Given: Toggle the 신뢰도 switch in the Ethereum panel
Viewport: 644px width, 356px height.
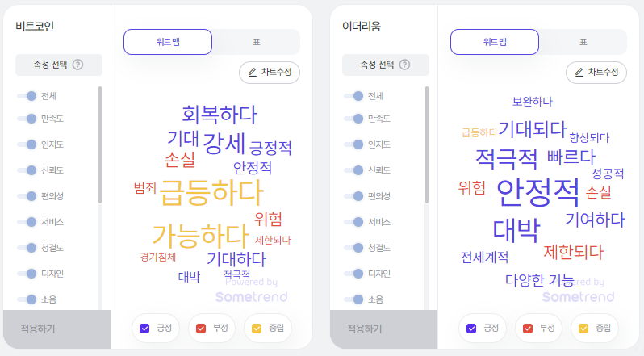Looking at the screenshot, I should point(353,170).
